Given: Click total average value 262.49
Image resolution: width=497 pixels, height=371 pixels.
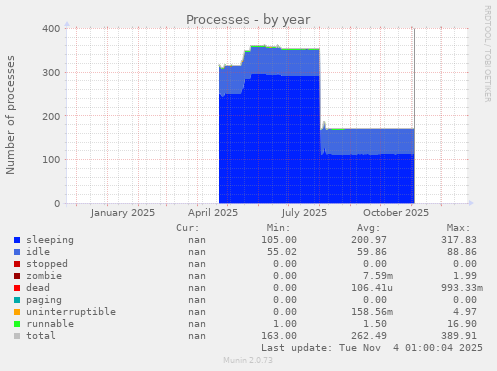Looking at the screenshot, I should pos(369,336).
